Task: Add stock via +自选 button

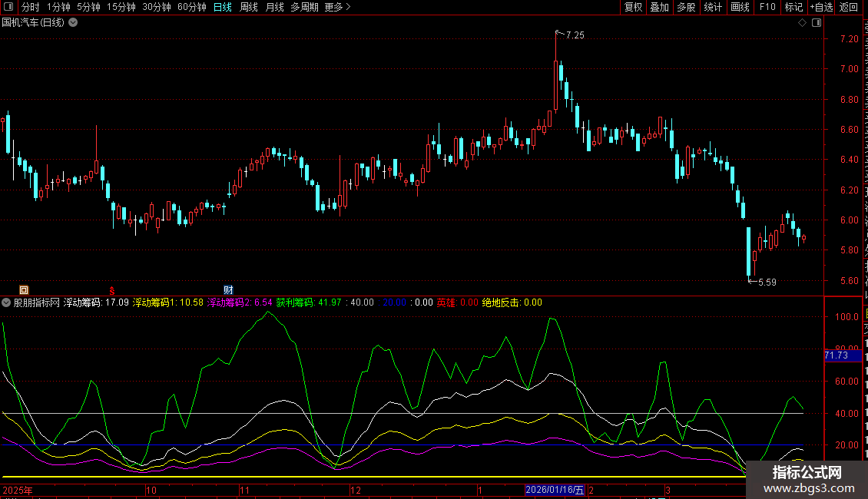Action: (x=820, y=8)
